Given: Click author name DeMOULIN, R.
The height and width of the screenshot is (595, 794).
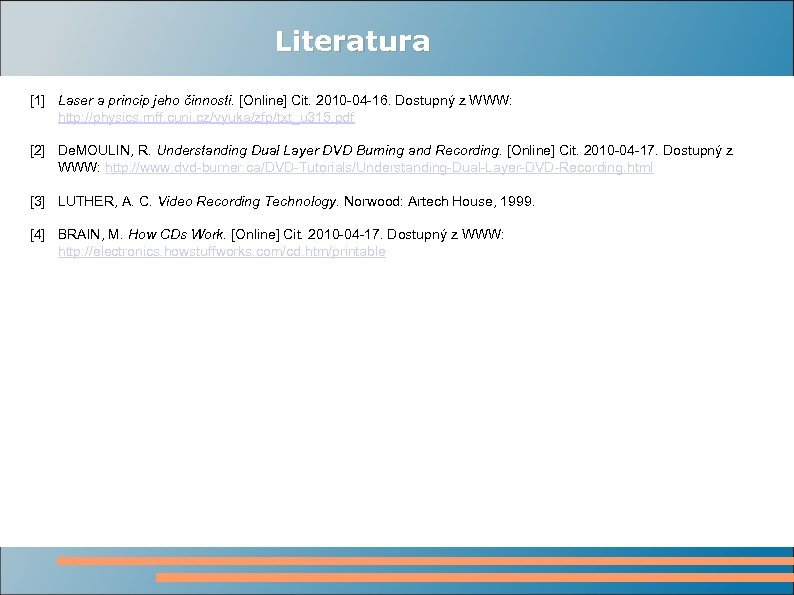Looking at the screenshot, I should pos(104,150).
